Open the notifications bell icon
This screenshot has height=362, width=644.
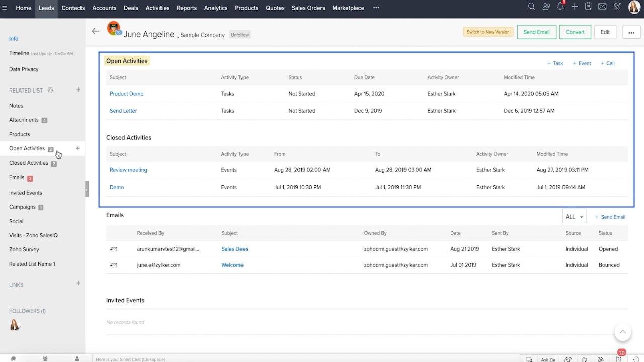click(x=560, y=7)
